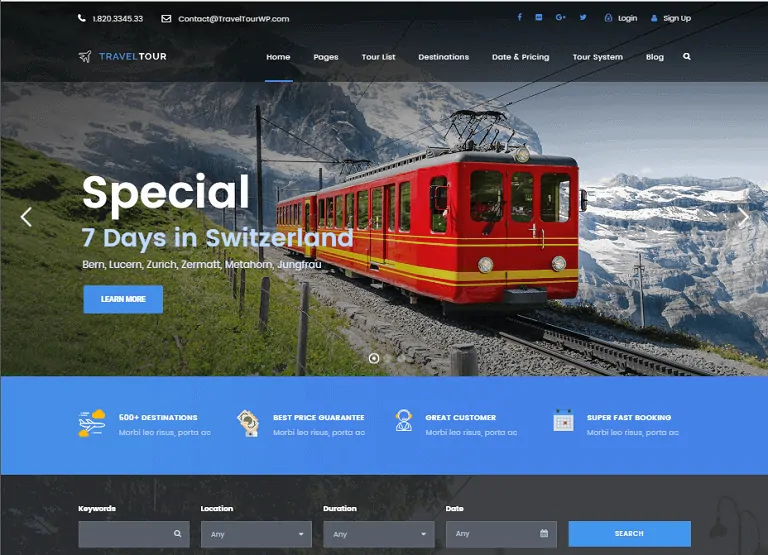
Task: Click the '7 Days in Switzerland' slide title
Action: pyautogui.click(x=217, y=238)
